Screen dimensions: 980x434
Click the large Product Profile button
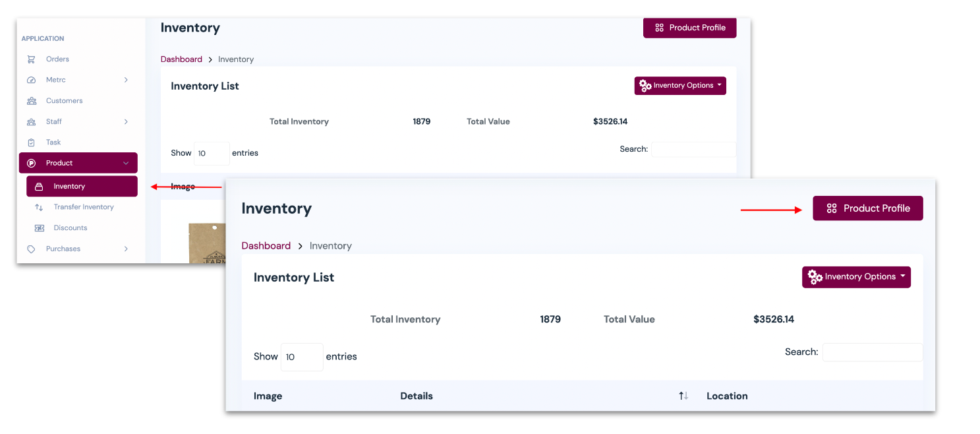click(x=867, y=208)
